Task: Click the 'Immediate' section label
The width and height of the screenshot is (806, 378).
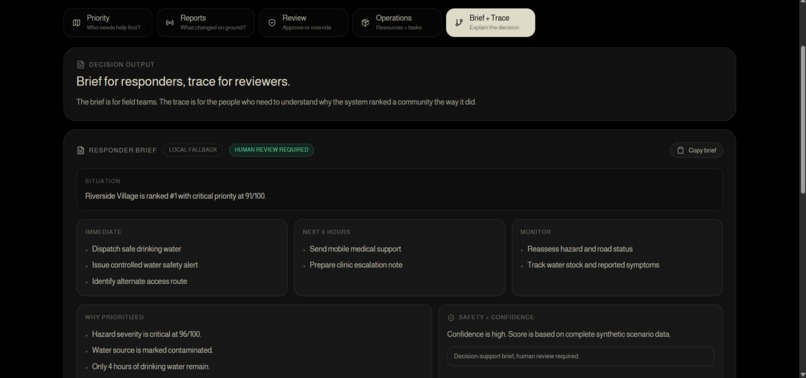Action: click(103, 232)
